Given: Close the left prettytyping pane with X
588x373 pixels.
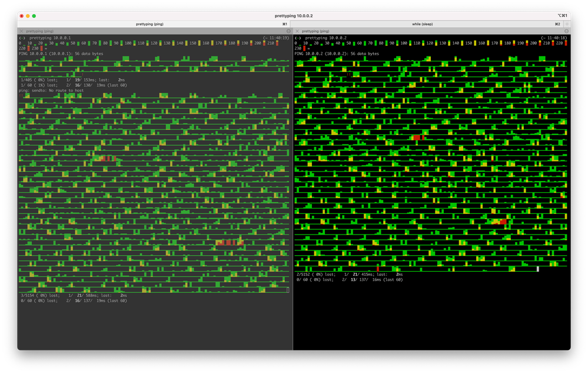Looking at the screenshot, I should pos(21,31).
